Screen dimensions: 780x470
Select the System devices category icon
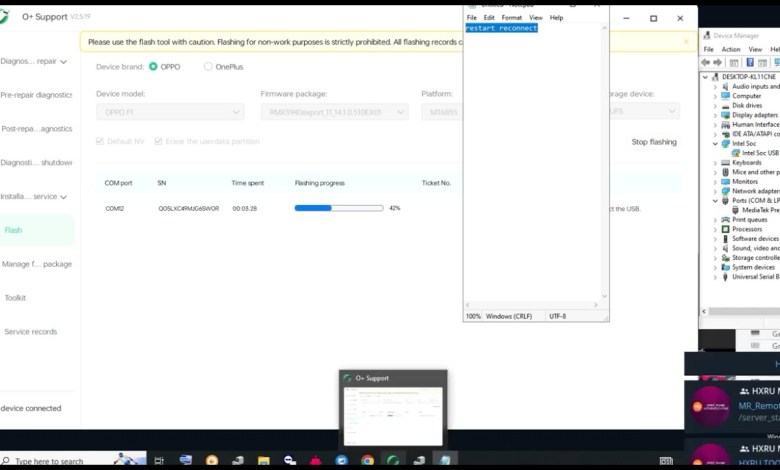[x=725, y=268]
